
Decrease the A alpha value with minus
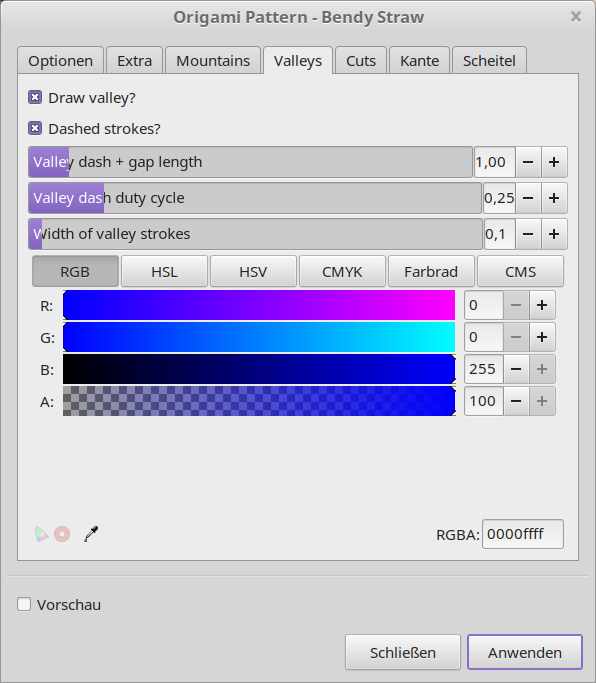(x=516, y=401)
